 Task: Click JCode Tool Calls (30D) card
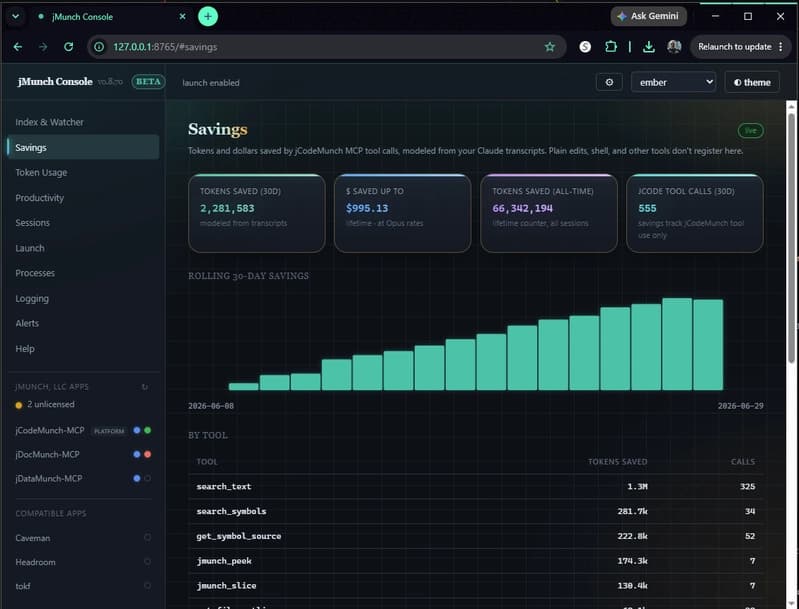click(x=695, y=213)
